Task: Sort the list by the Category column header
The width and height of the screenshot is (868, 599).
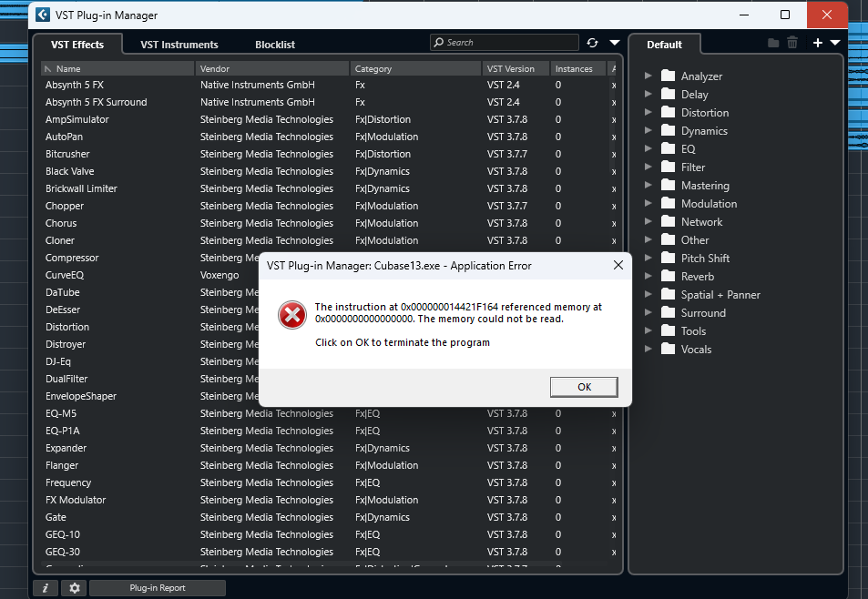Action: click(415, 68)
